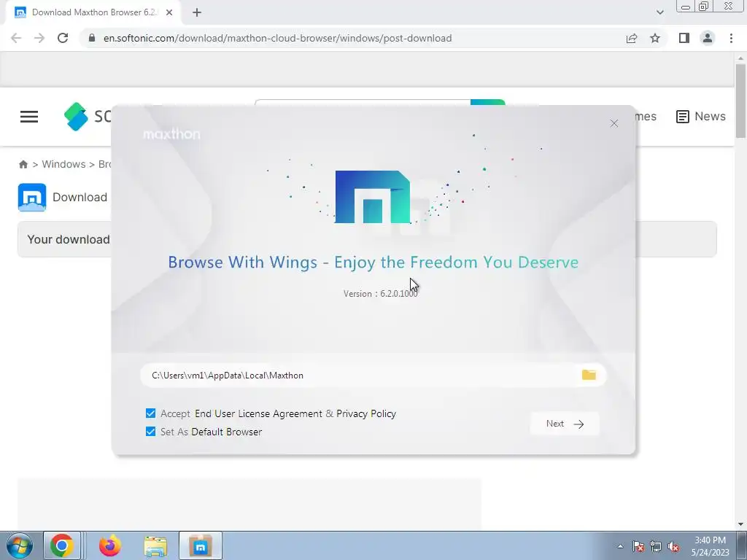
Task: Read 'Version : 6.2.0.1000' text
Action: point(380,294)
